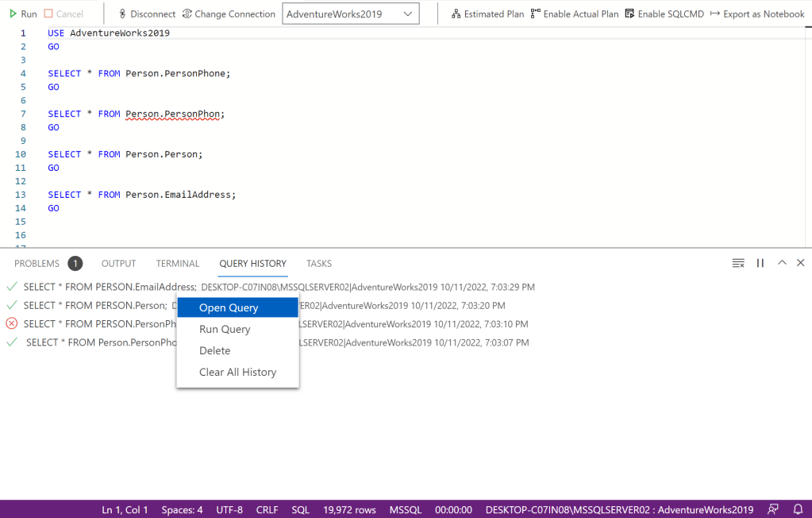Pause query history capture
Viewport: 812px width, 518px height.
[x=760, y=263]
